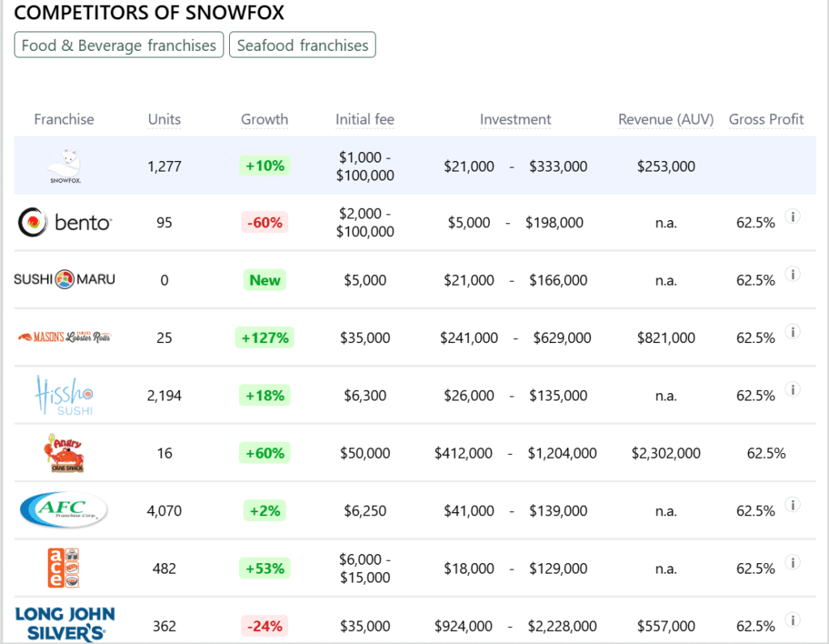Click the -60% growth badge for bento
The image size is (829, 644).
point(265,222)
